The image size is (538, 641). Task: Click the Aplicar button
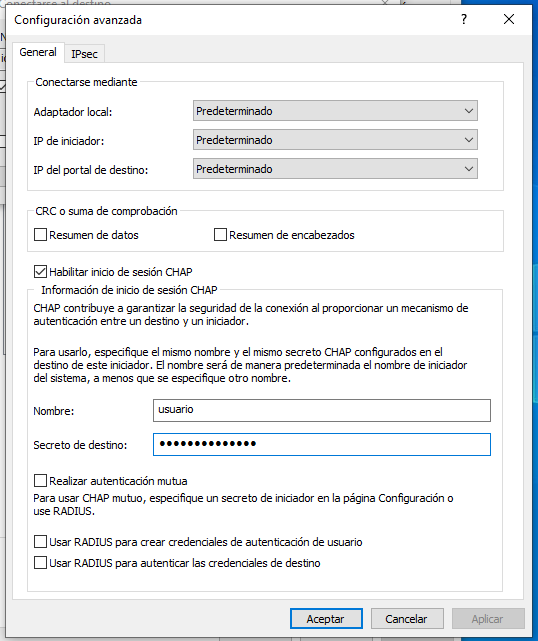point(488,619)
